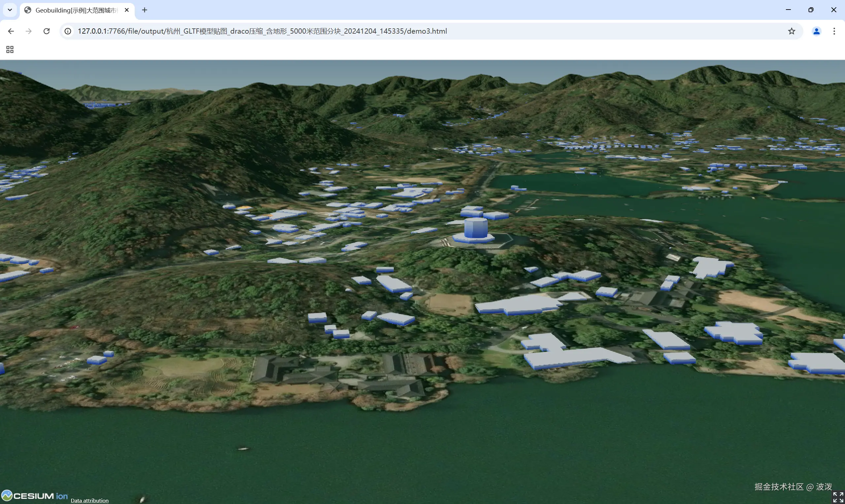Screen dimensions: 845x504
Task: Click the Cesium ion logo
Action: pos(35,495)
